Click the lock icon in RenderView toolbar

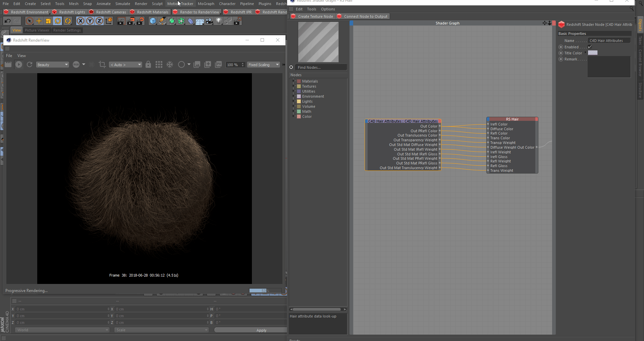(148, 64)
